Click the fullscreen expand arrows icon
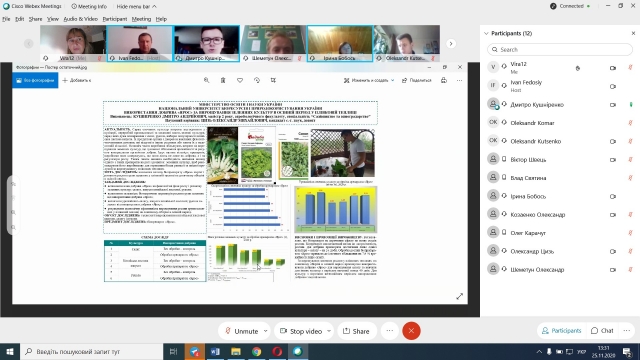Image resolution: width=640 pixels, height=360 pixels. (460, 296)
